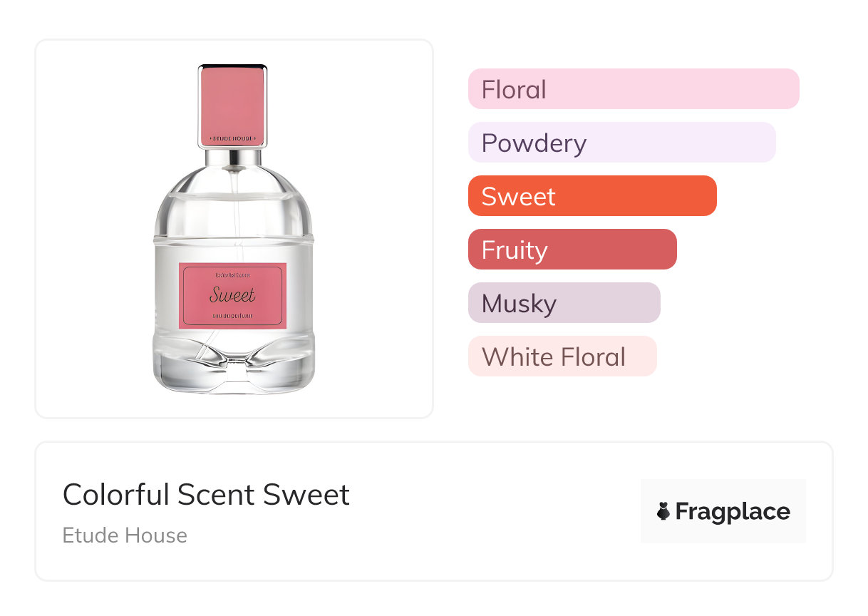This screenshot has width=868, height=616.
Task: Click the orange Sweet accord bar
Action: (591, 196)
